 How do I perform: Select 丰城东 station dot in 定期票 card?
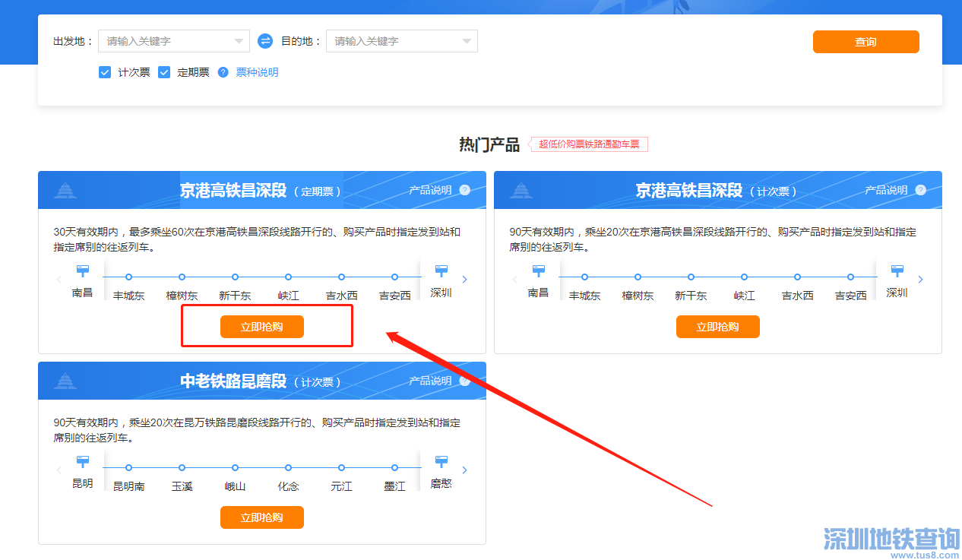129,277
